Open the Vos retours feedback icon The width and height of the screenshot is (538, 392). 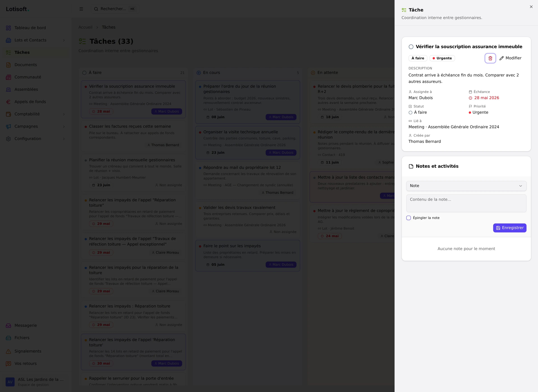coord(9,364)
